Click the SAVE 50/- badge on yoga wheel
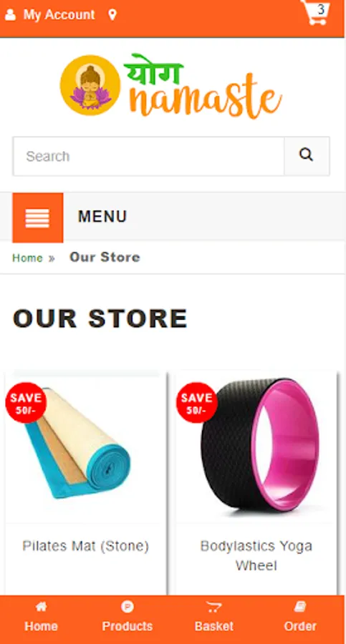 [197, 402]
